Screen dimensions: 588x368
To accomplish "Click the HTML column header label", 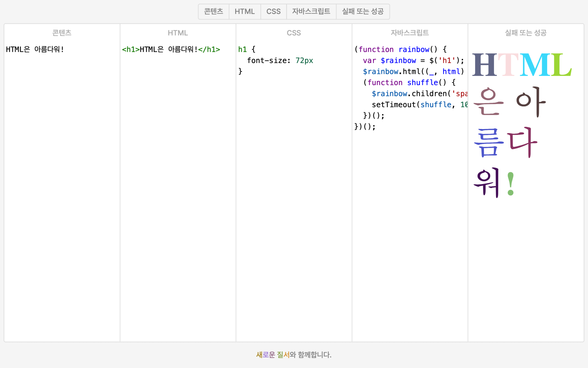I will (178, 33).
